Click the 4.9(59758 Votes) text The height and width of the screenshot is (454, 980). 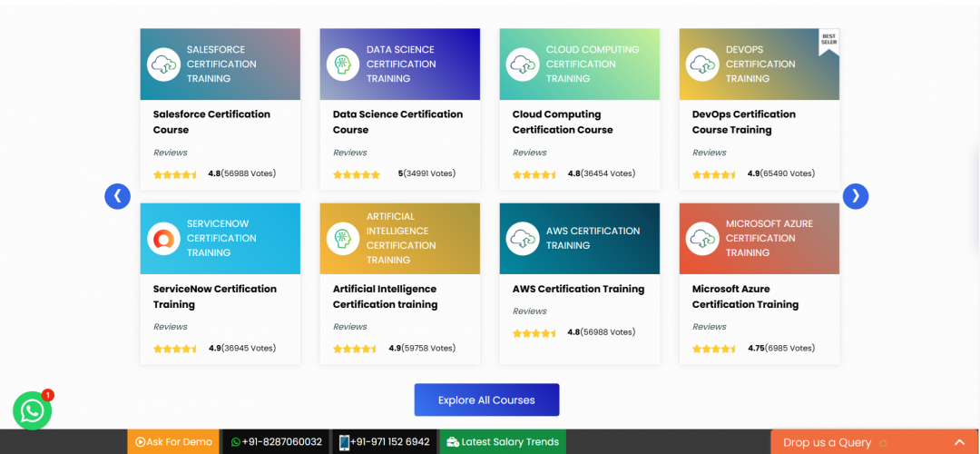(422, 348)
